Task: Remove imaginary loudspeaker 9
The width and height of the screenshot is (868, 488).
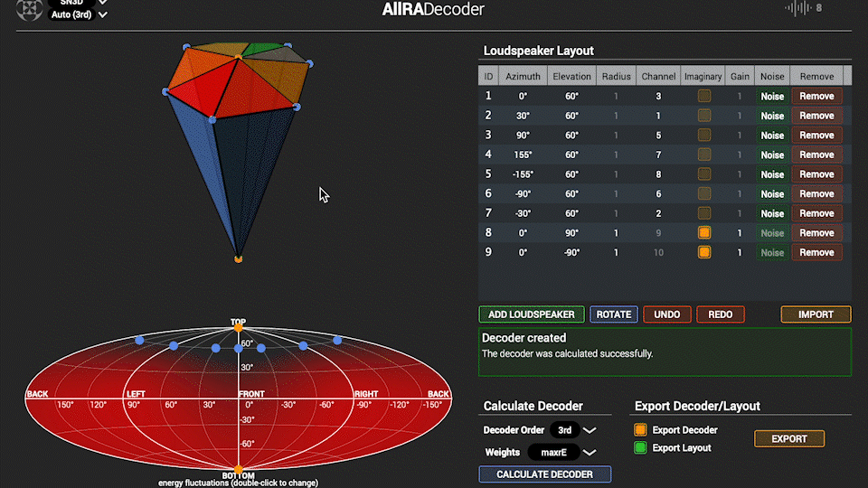Action: (817, 252)
